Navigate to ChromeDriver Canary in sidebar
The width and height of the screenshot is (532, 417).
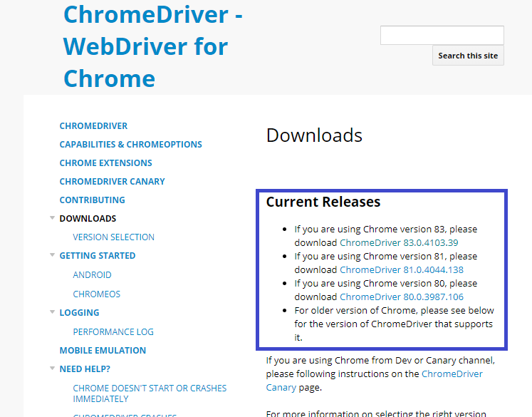(x=112, y=181)
